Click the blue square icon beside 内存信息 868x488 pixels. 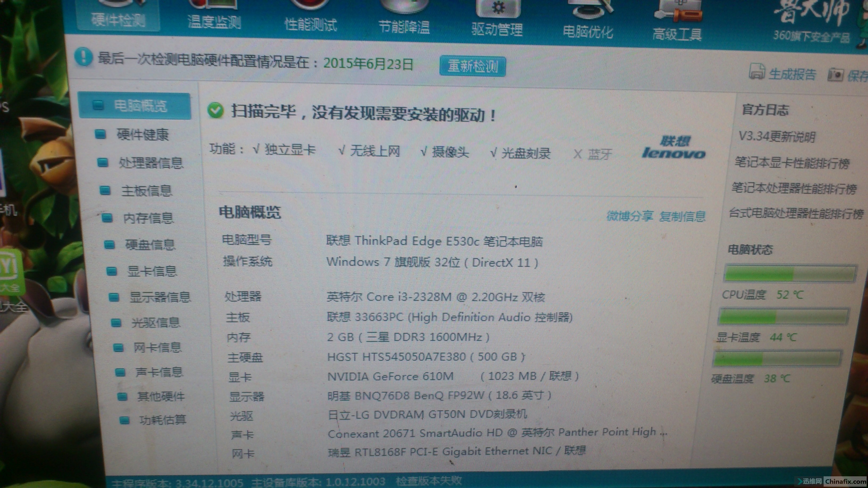coord(107,218)
